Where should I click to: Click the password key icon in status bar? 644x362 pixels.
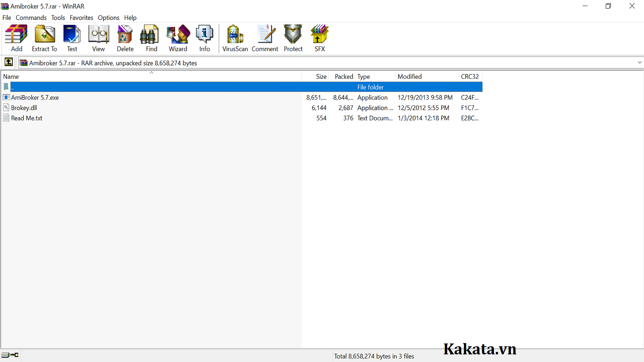coord(14,355)
